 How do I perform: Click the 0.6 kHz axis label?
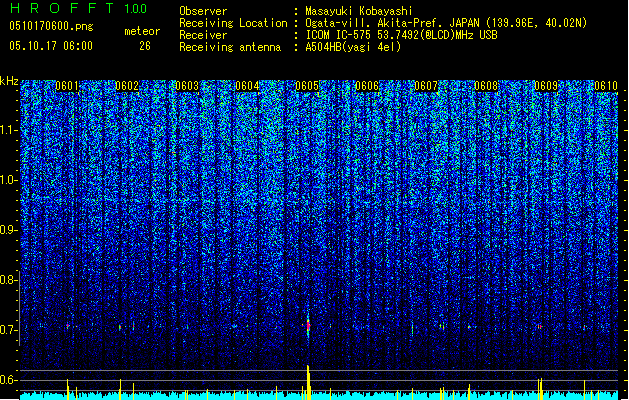[9, 380]
